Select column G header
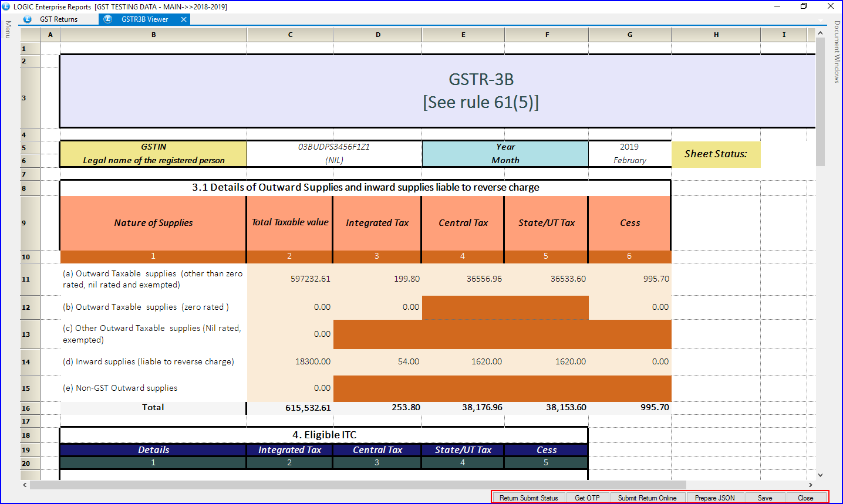The height and width of the screenshot is (504, 843). (x=630, y=35)
